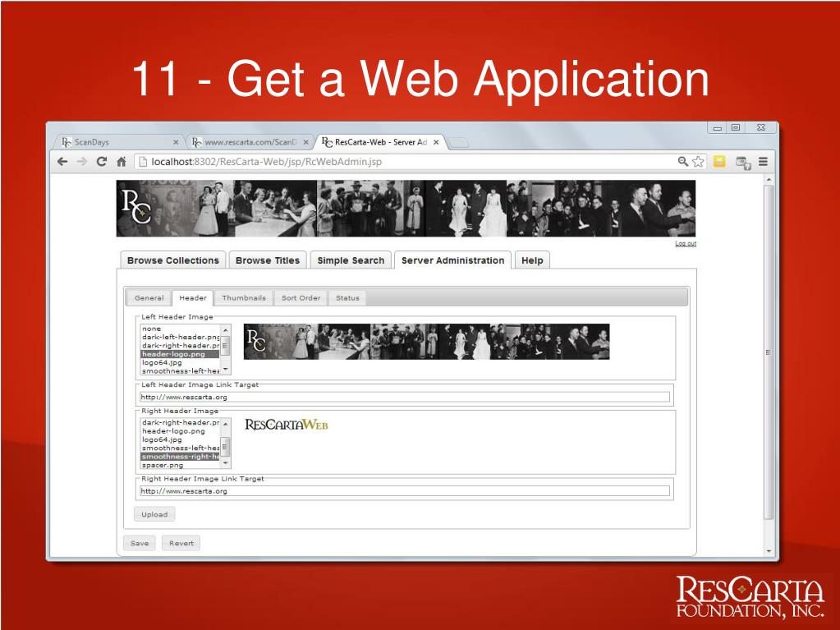Open a new browser tab

click(x=458, y=142)
